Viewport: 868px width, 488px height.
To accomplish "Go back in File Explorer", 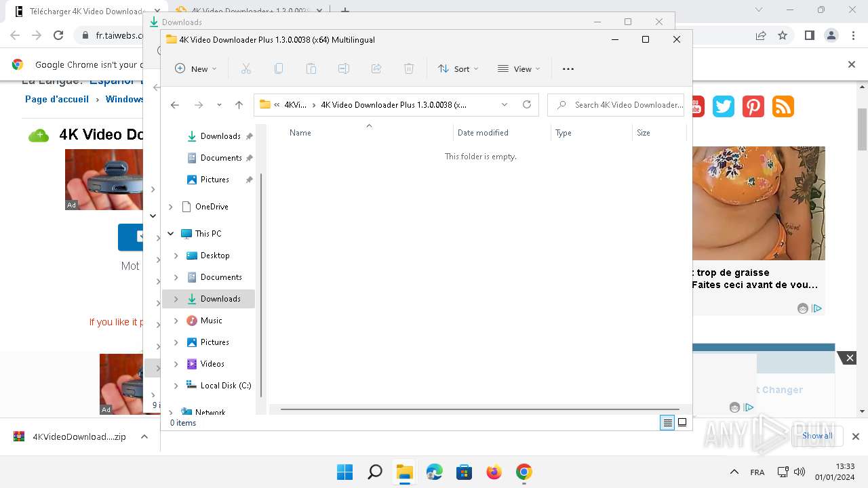I will (175, 105).
